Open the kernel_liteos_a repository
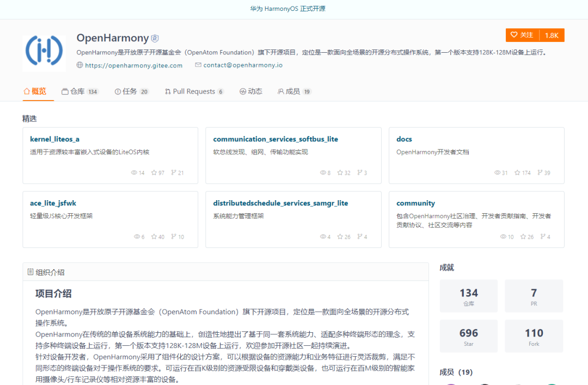Image resolution: width=588 pixels, height=385 pixels. (55, 139)
